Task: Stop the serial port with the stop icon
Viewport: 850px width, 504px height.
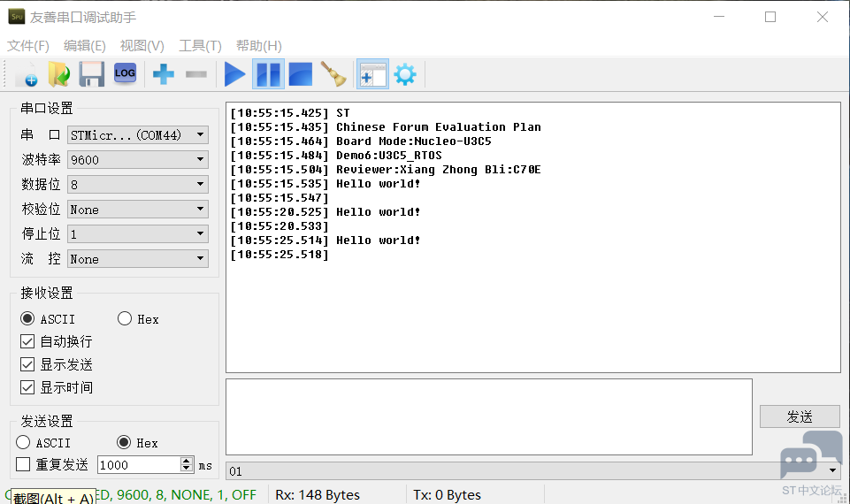Action: tap(301, 74)
